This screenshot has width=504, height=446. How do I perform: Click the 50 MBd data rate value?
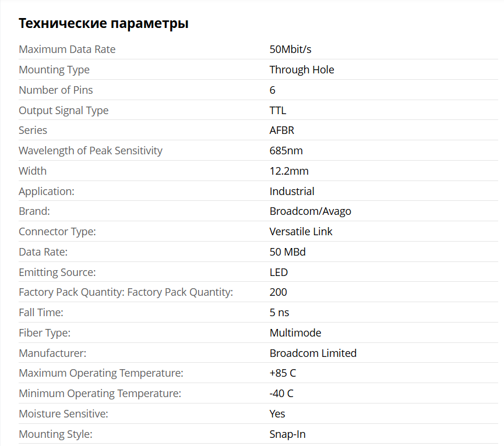287,252
